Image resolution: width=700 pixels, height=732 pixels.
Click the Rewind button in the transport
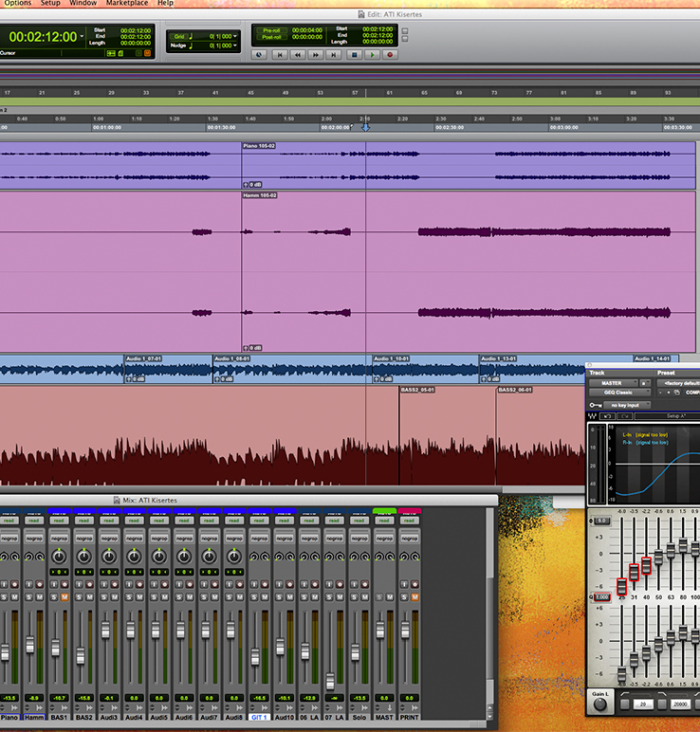pos(298,55)
